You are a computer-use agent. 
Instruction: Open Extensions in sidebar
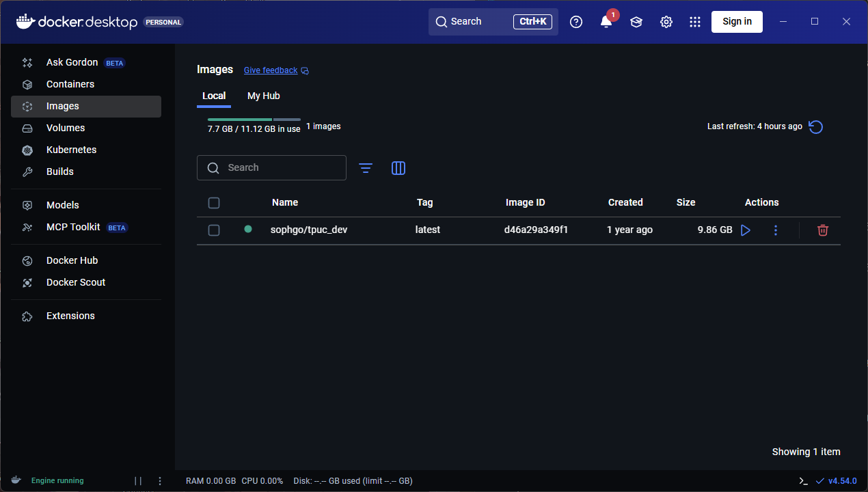tap(86, 316)
